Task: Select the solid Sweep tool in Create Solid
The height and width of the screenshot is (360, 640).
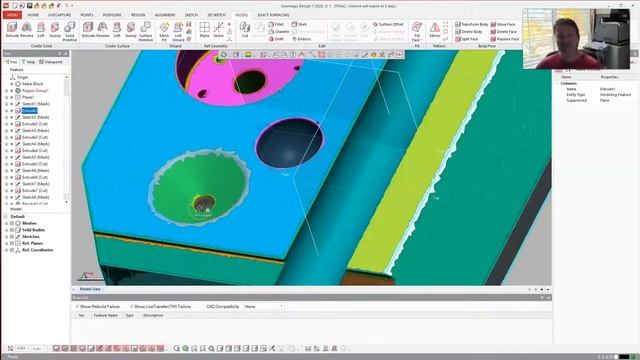Action: coord(55,30)
